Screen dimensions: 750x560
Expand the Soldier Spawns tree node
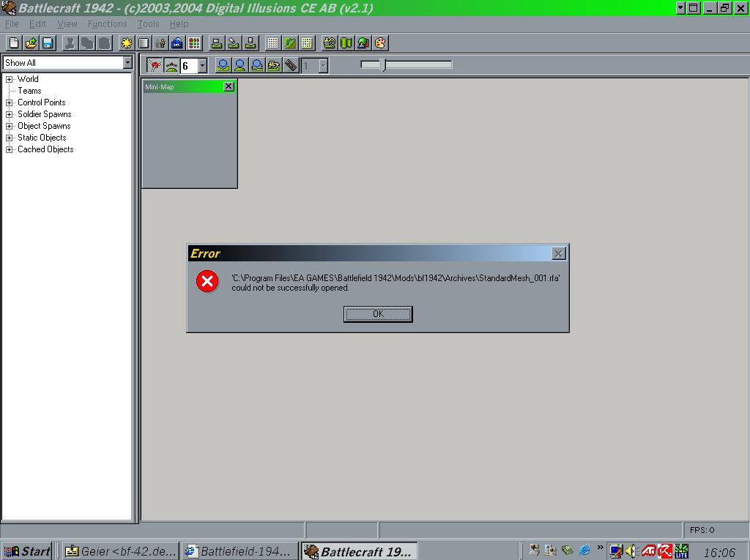click(x=9, y=114)
